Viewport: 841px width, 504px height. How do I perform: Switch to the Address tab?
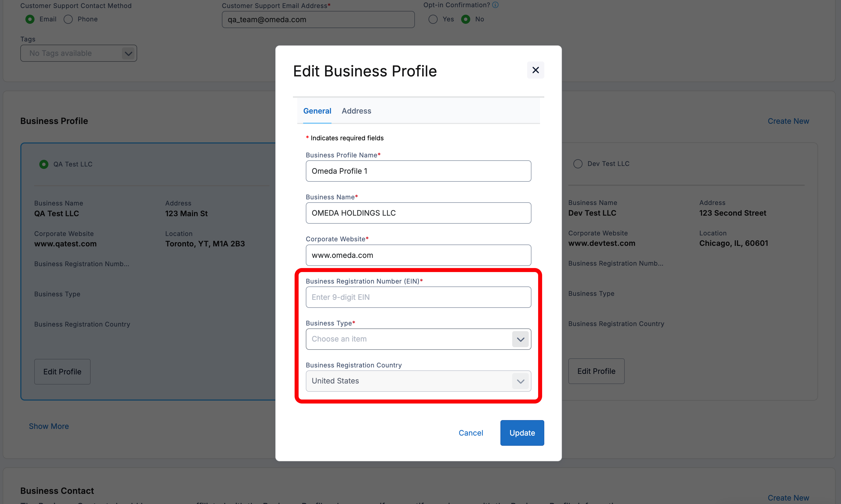[356, 111]
